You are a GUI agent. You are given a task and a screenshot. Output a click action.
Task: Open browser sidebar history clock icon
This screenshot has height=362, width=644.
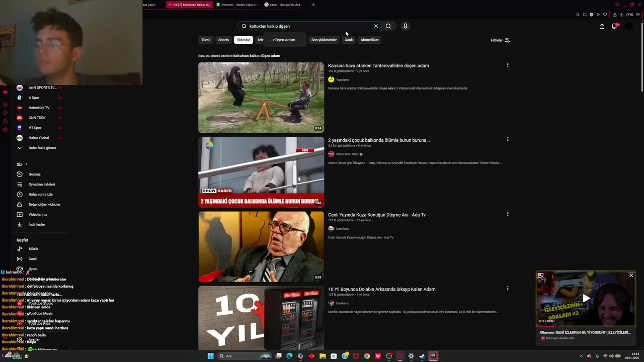coord(5,113)
